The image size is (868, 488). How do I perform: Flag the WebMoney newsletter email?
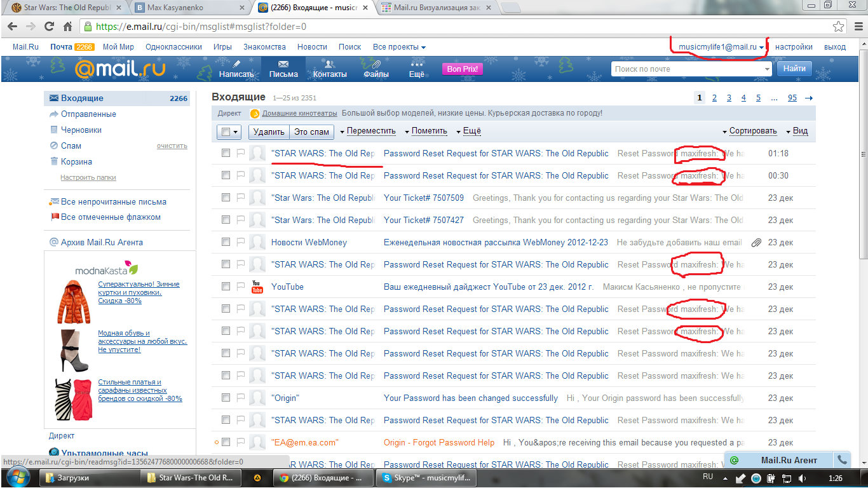coord(241,242)
